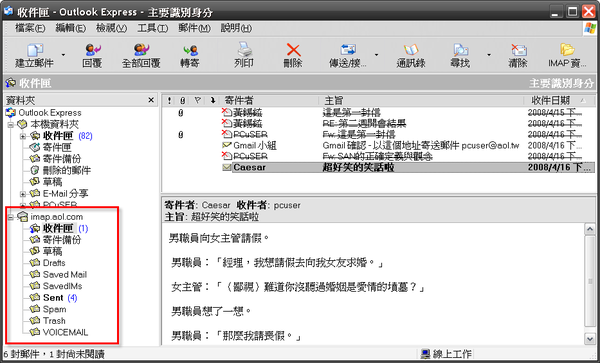Viewport: 600px width, 363px height.
Task: Sort messages by 主旨 column header
Action: tap(421, 101)
